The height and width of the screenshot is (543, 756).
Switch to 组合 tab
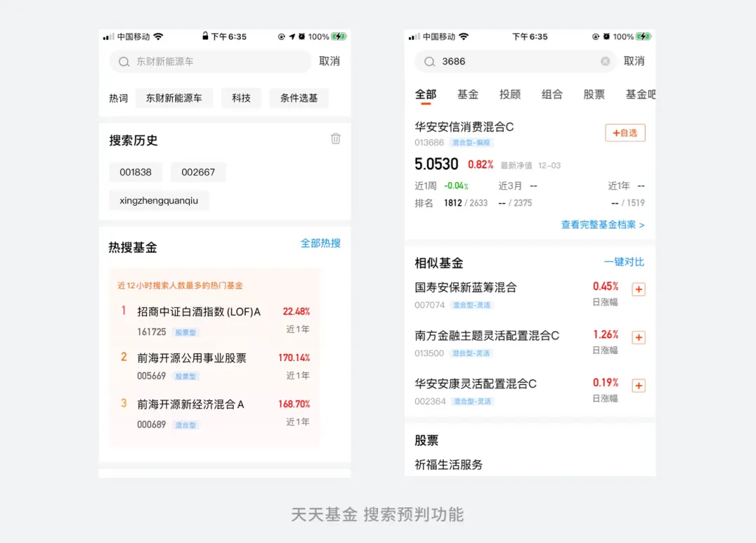pos(552,94)
